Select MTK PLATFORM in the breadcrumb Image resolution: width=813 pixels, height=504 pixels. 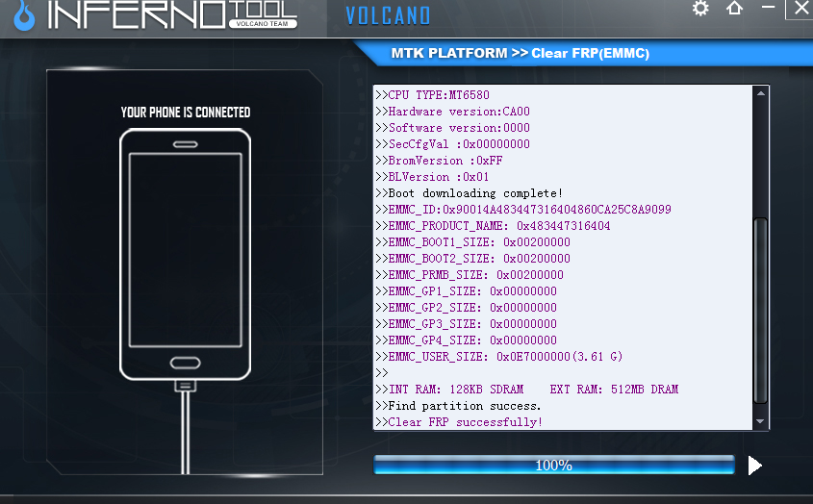point(448,53)
